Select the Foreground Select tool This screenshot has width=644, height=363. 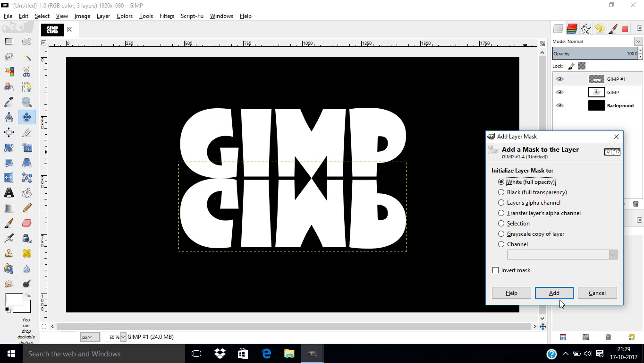point(9,87)
